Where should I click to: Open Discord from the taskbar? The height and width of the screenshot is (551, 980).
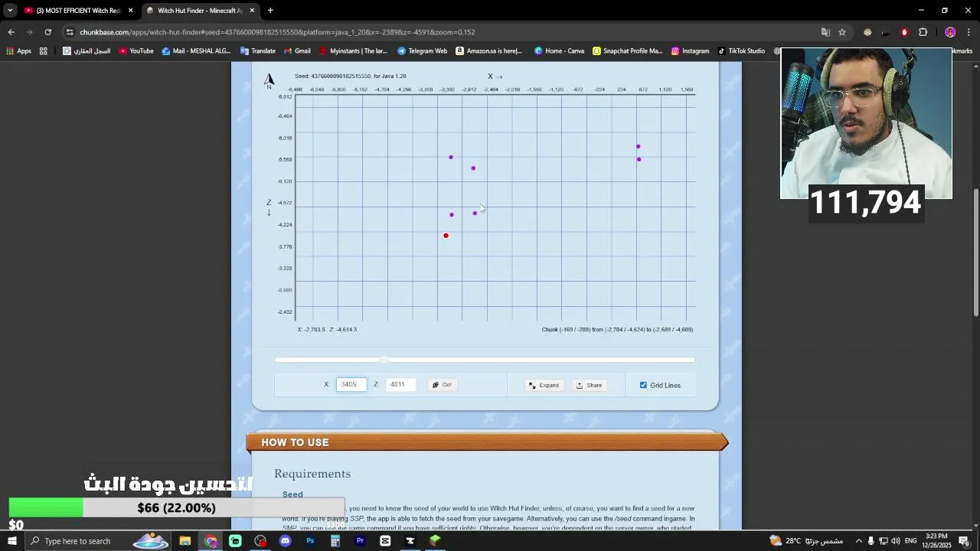click(286, 541)
